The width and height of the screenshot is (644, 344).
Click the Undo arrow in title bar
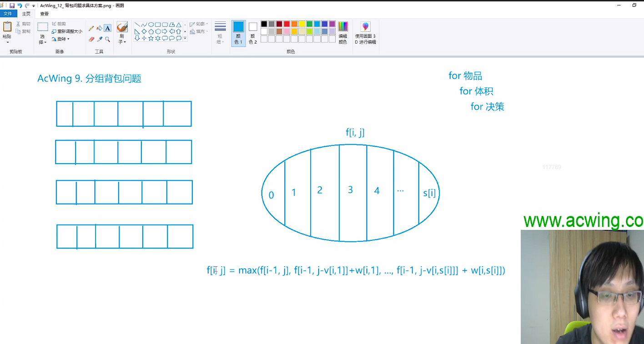tap(20, 5)
